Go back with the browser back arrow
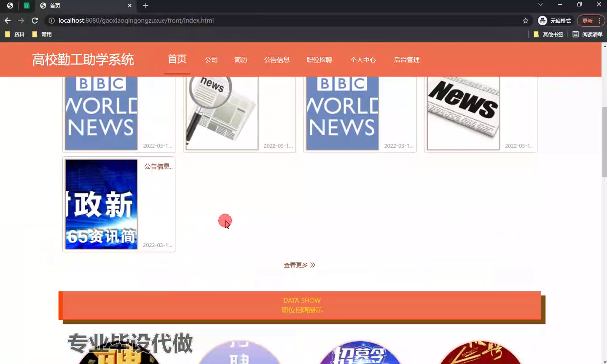Image resolution: width=607 pixels, height=364 pixels. point(8,21)
